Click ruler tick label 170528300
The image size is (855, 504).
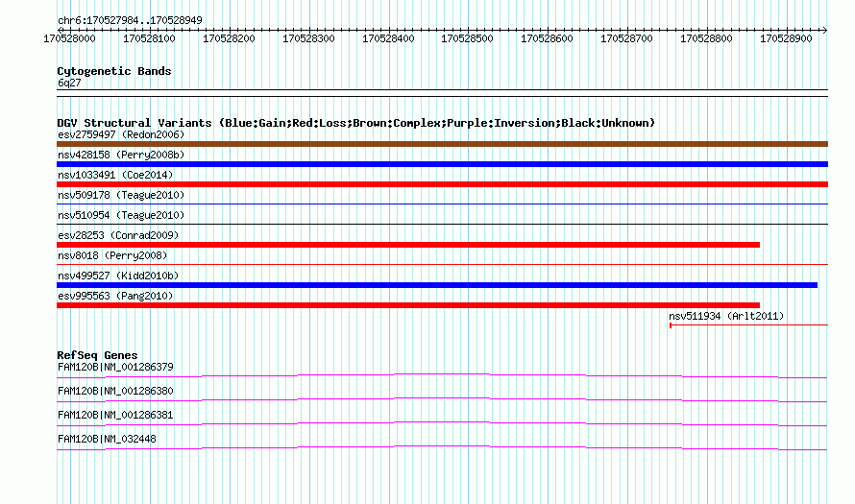pos(308,38)
